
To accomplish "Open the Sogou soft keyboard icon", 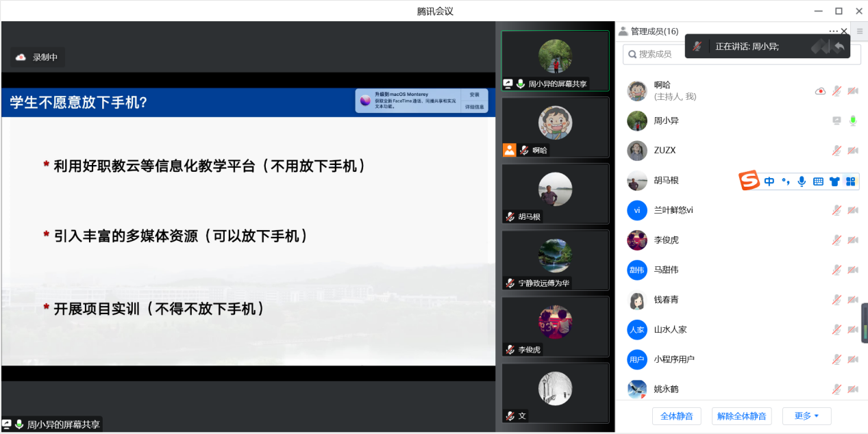I will [x=818, y=181].
